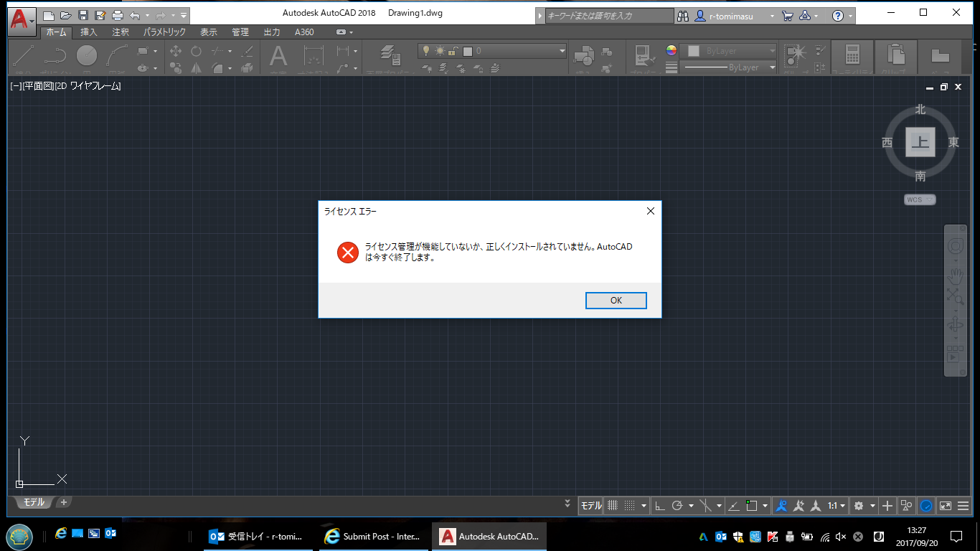Click the Undo arrow in Quick Access
This screenshot has height=551, width=980.
point(135,15)
